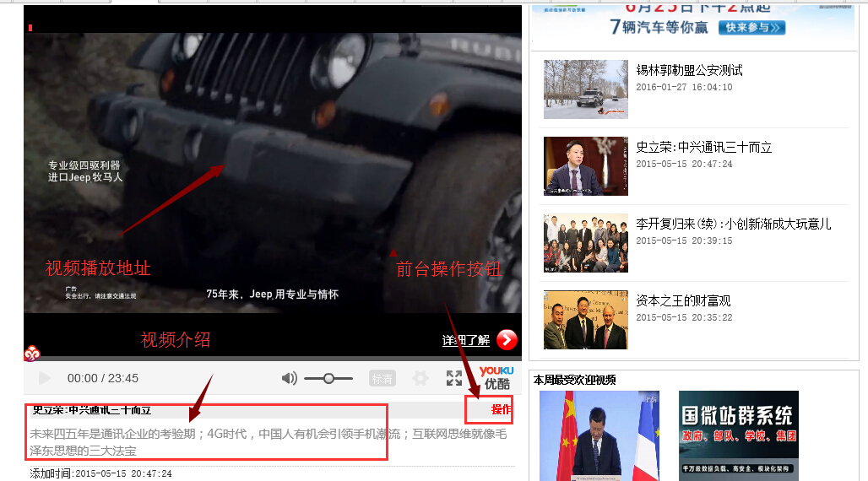Image resolution: width=868 pixels, height=481 pixels.
Task: Click the red 操作 link
Action: [501, 410]
